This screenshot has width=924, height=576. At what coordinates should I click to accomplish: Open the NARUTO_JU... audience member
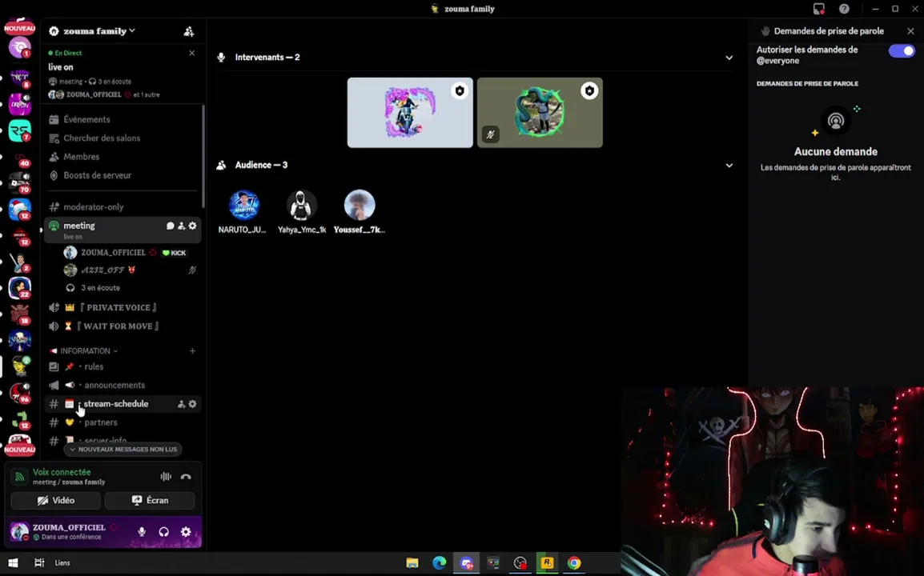pos(243,212)
